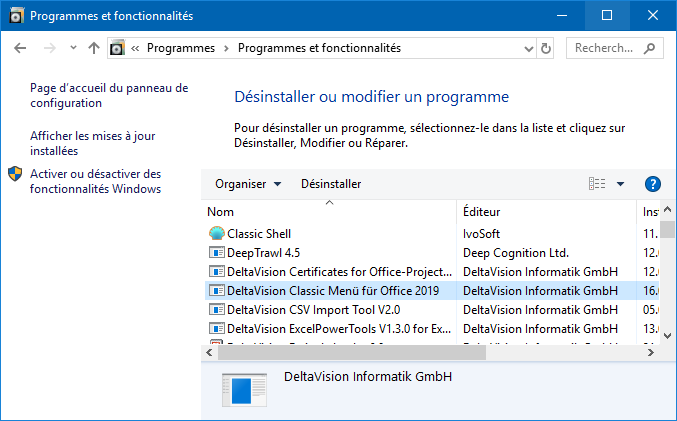Select the Programmes breadcrumb
This screenshot has width=677, height=421.
click(181, 48)
